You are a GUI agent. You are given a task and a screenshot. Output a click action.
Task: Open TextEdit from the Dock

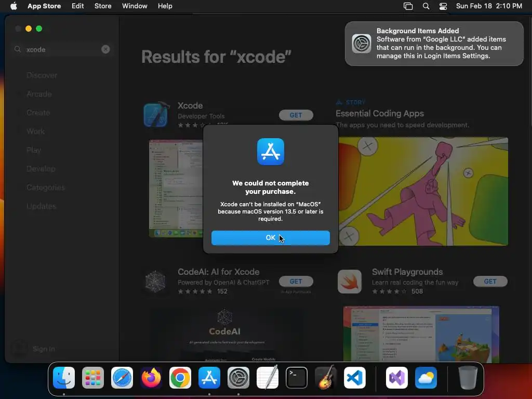click(x=268, y=377)
